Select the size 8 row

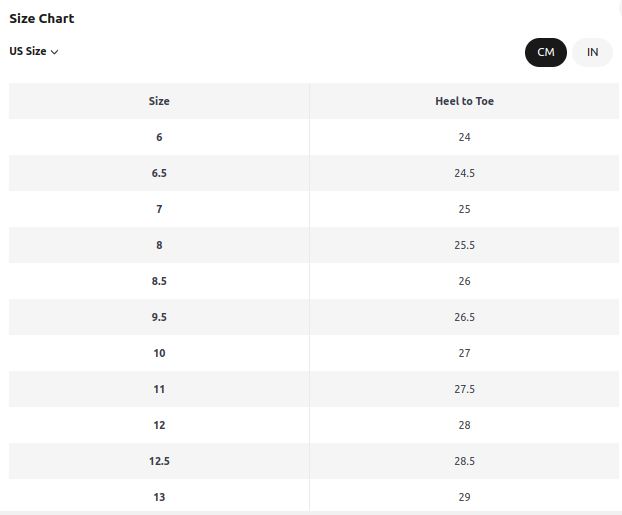tap(314, 245)
